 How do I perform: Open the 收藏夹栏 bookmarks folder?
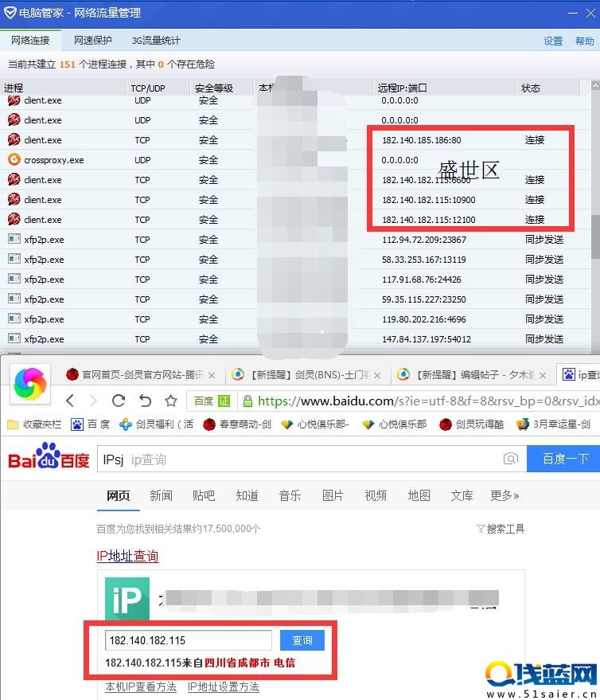pos(34,424)
